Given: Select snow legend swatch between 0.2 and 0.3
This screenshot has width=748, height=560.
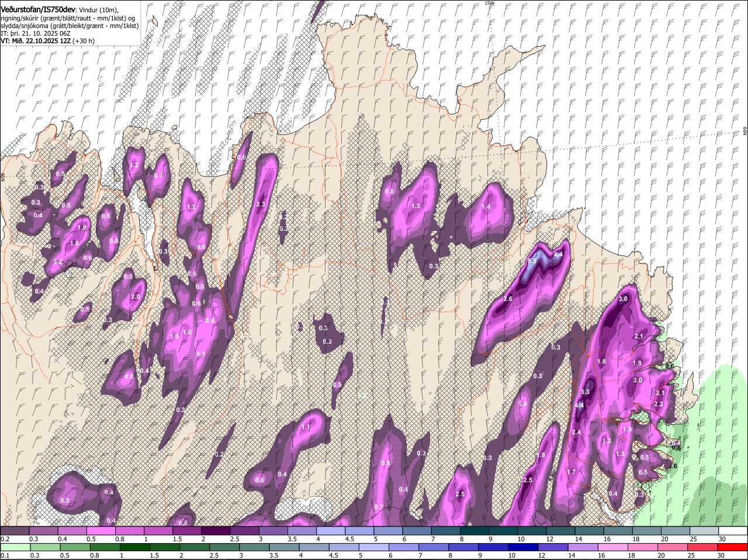Looking at the screenshot, I should tap(15, 531).
